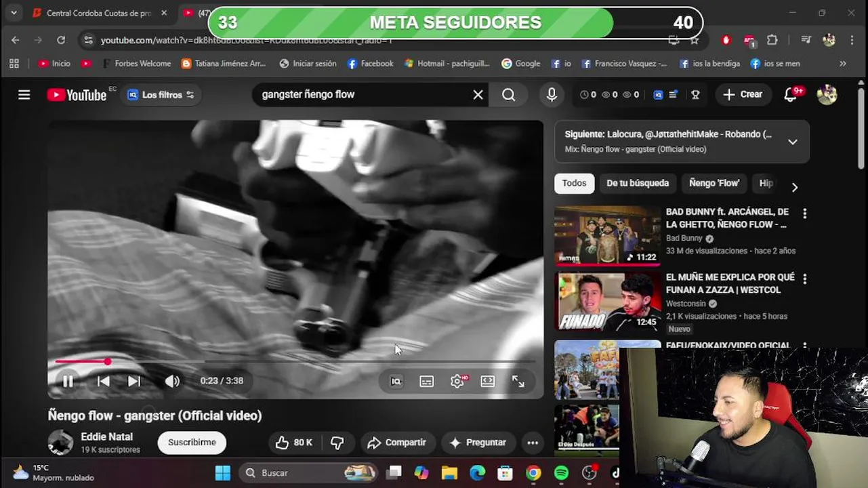Show more filter chips with arrow
The image size is (868, 488).
795,188
